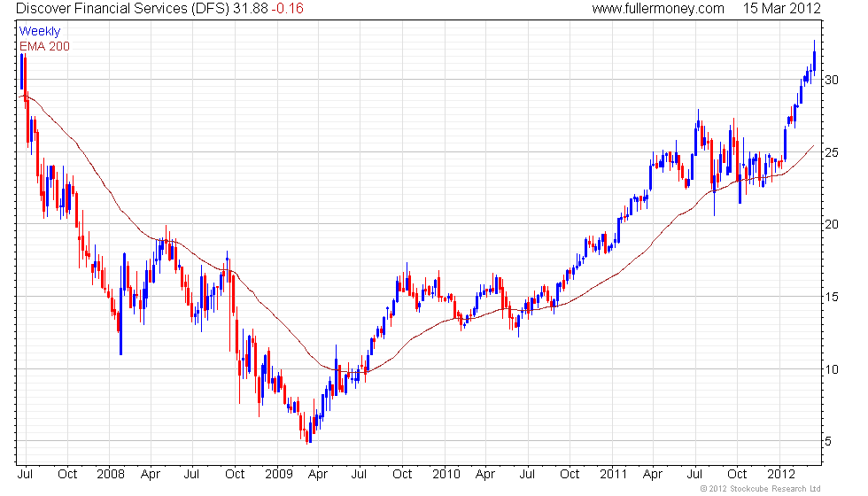Click the 'Oct' label before 2012
The width and height of the screenshot is (868, 496).
click(x=737, y=474)
